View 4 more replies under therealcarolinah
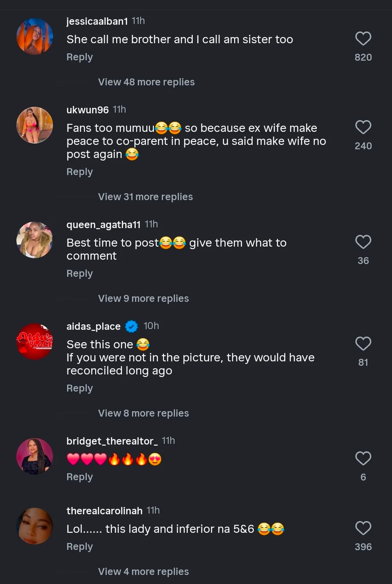 coord(143,572)
